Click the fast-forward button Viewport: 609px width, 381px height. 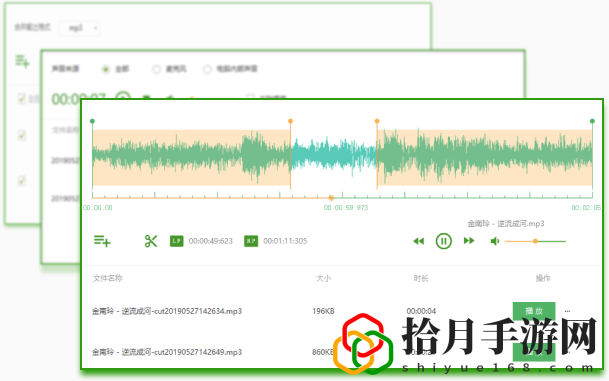click(x=469, y=241)
